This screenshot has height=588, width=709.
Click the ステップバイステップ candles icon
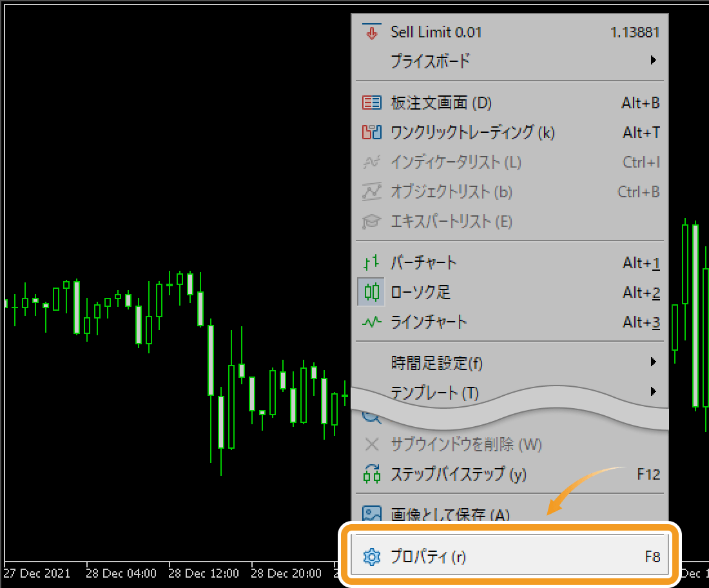pyautogui.click(x=372, y=474)
